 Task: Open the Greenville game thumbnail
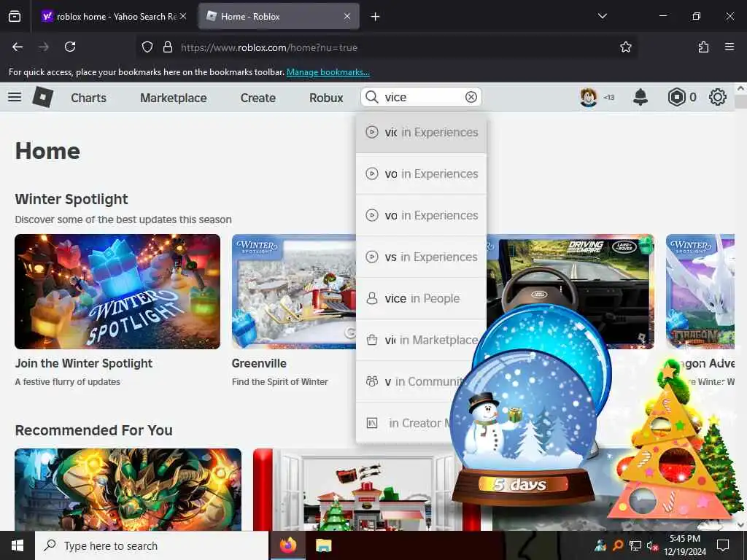click(x=293, y=292)
